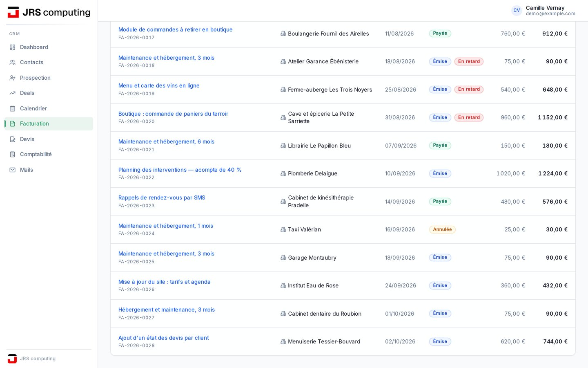The height and width of the screenshot is (368, 588).
Task: Open invoice Rappels de rendez-vous par SMS
Action: (x=162, y=197)
